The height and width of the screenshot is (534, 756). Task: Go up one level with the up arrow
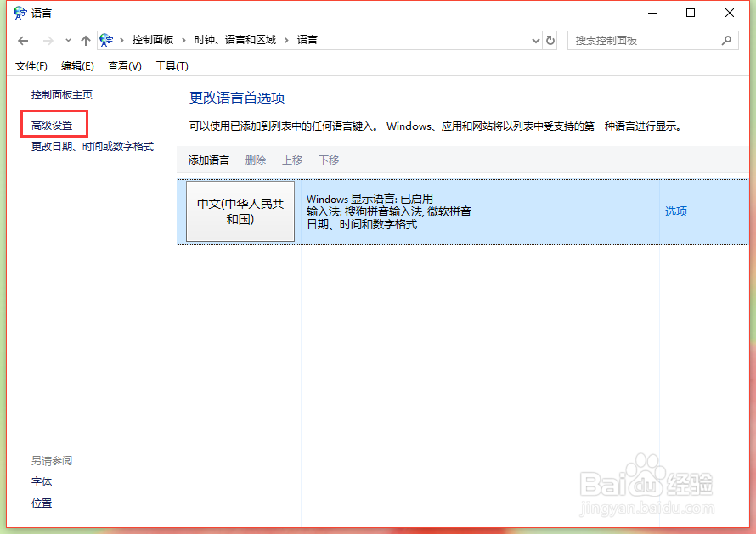[x=85, y=39]
